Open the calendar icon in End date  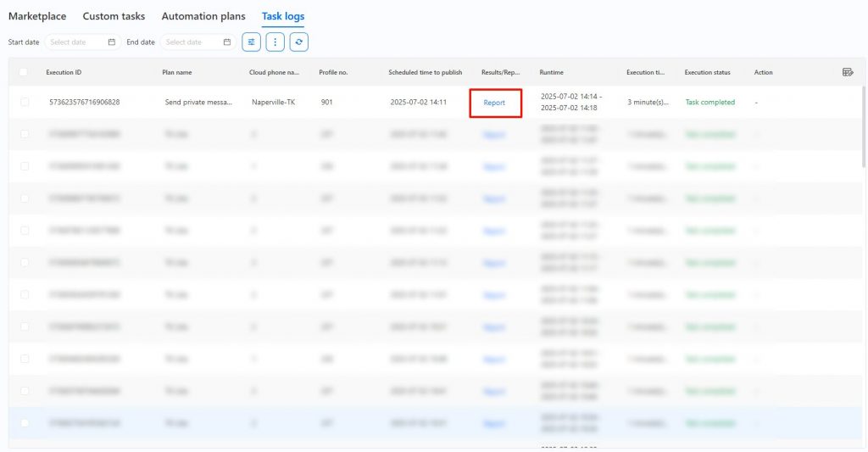[227, 42]
